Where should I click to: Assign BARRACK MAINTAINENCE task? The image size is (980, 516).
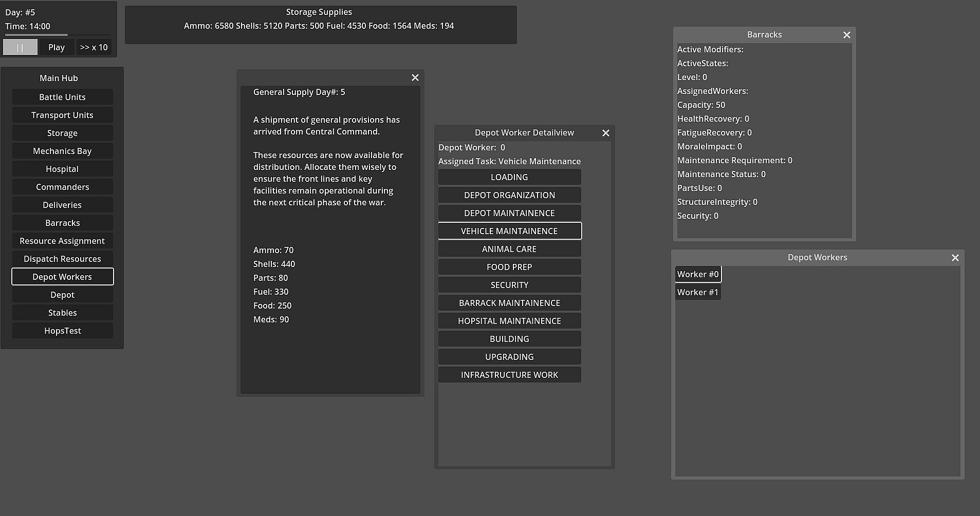[x=509, y=303]
